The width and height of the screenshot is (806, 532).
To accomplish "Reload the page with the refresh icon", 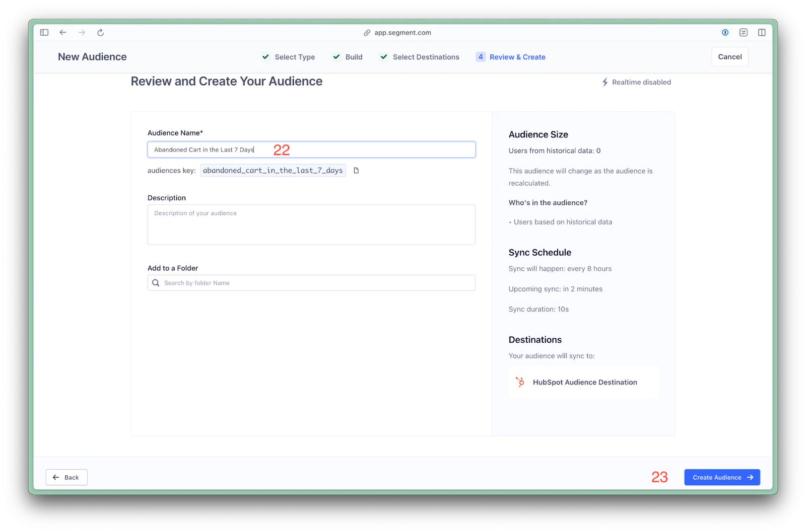I will (x=101, y=33).
